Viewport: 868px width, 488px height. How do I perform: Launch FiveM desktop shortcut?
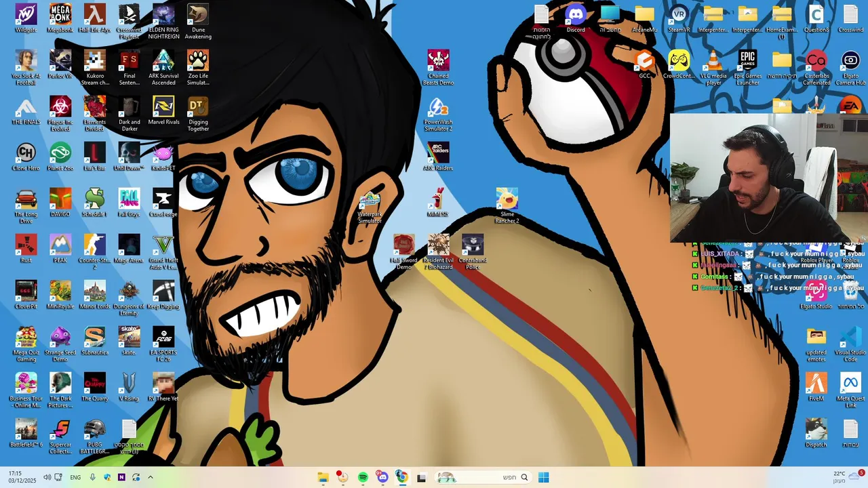click(x=816, y=387)
